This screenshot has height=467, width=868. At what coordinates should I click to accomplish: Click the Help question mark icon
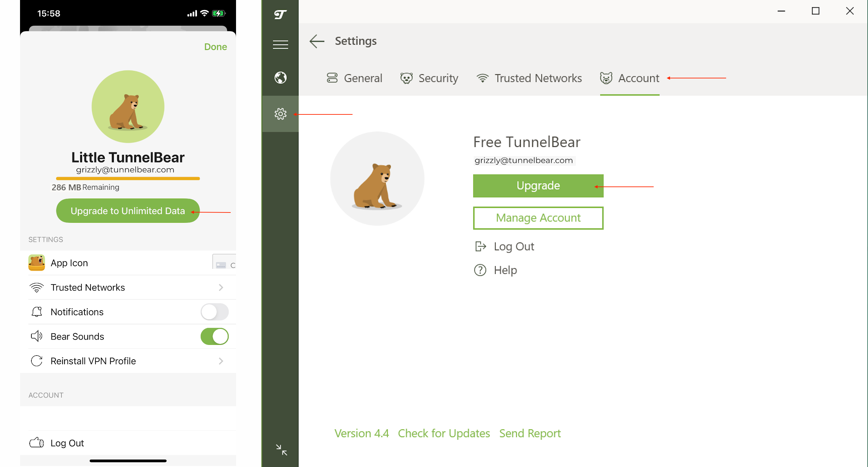480,270
